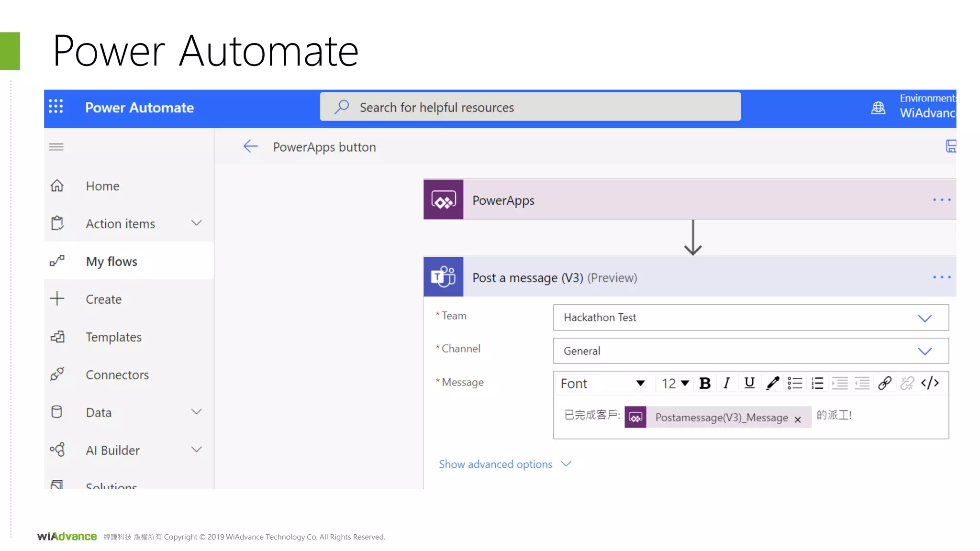Insert a bulleted list
The height and width of the screenshot is (551, 980).
pyautogui.click(x=795, y=383)
